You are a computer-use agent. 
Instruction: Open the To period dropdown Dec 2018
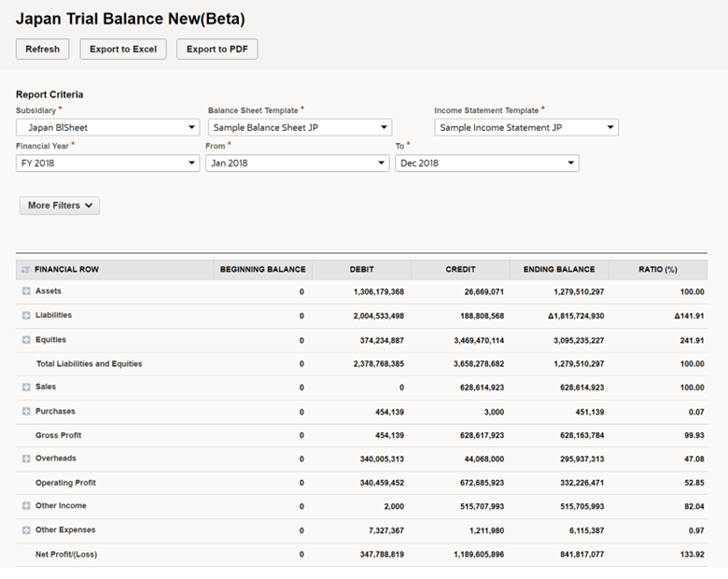coord(487,163)
